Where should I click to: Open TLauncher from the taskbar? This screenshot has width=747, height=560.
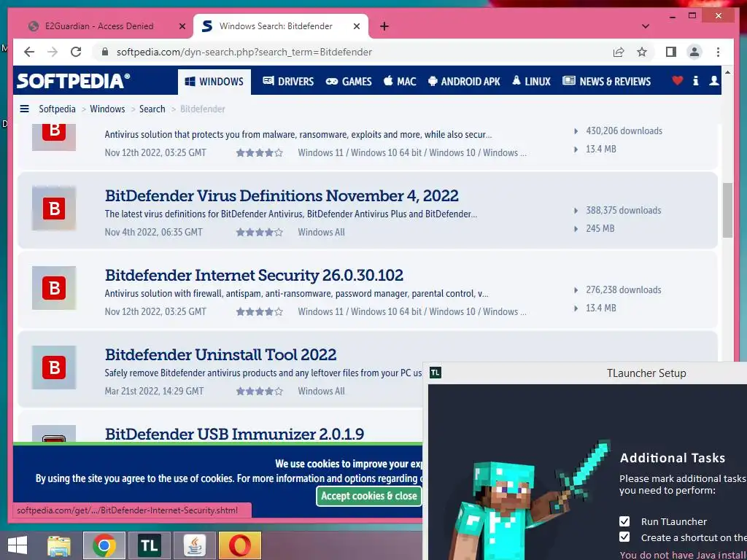point(149,545)
